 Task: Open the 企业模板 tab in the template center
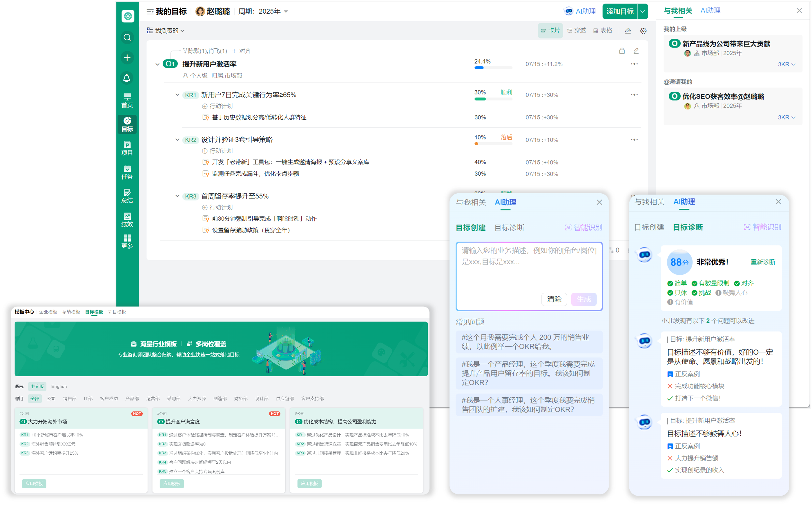[x=48, y=312]
